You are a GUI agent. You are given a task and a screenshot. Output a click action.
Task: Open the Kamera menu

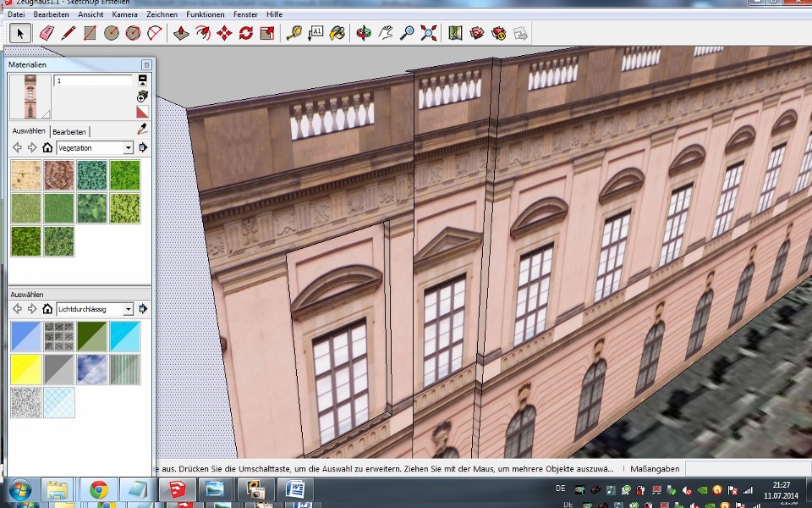[x=125, y=14]
